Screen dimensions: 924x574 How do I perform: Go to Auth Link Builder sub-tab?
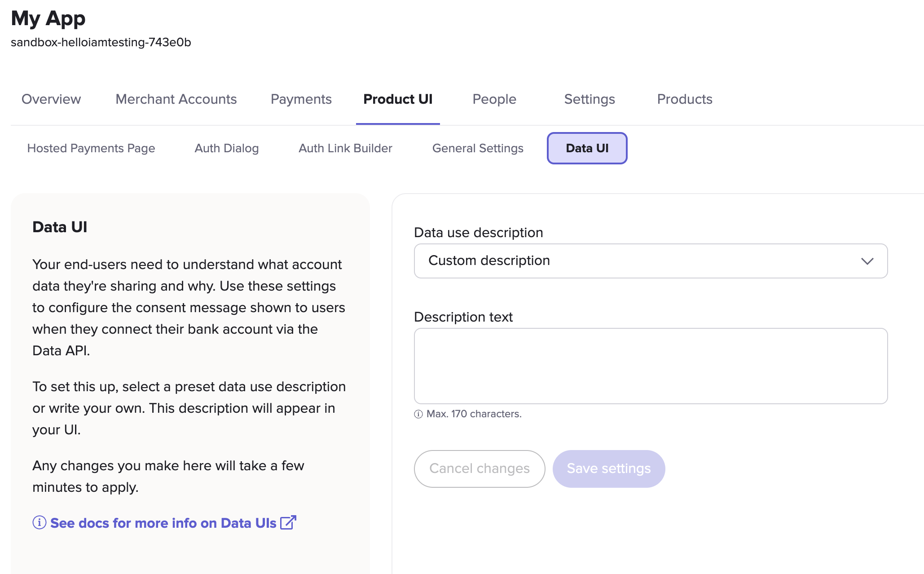click(x=345, y=148)
